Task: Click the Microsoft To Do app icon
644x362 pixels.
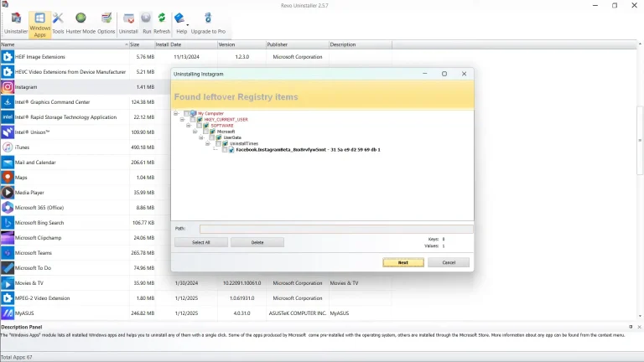Action: click(8, 268)
